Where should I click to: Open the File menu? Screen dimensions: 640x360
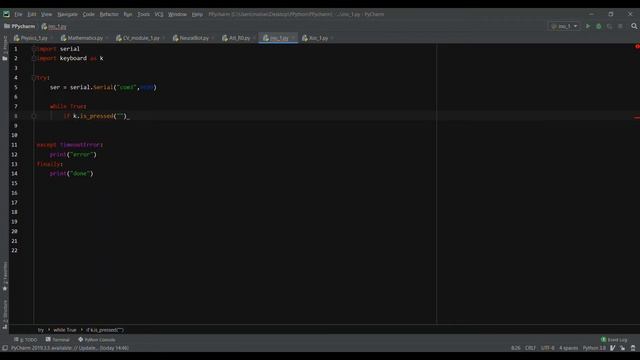(18, 14)
